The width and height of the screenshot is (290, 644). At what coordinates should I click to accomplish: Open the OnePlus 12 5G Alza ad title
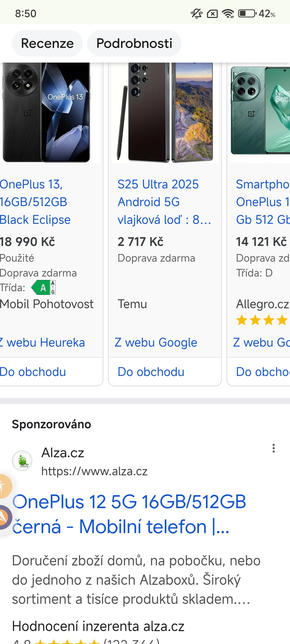[129, 514]
